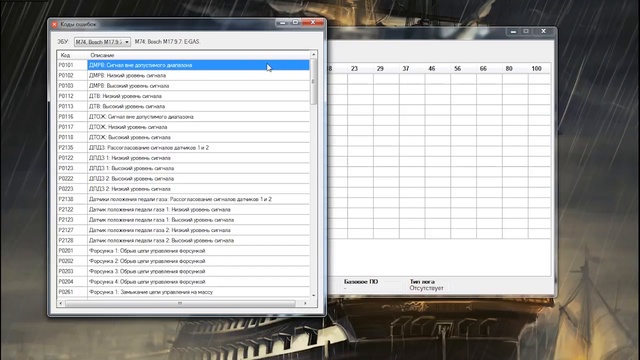
Task: Select row P0103 ДМРВ Высокий уровень сигнала
Action: [x=183, y=86]
